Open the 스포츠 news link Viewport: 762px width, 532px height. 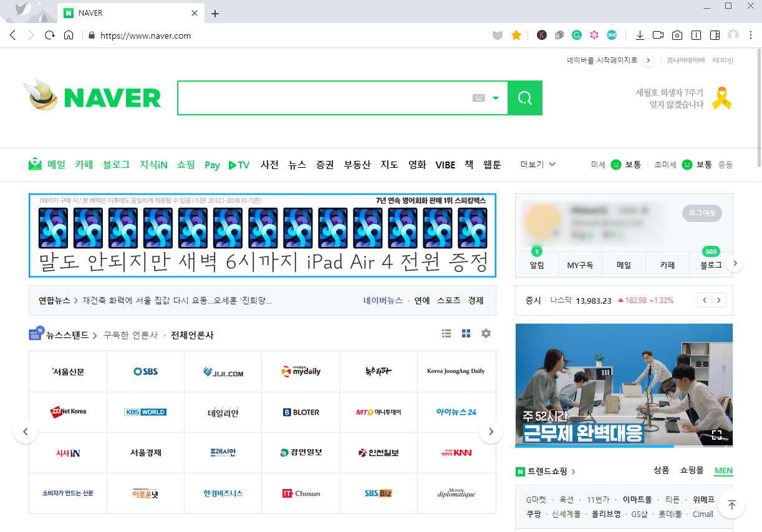coord(448,301)
